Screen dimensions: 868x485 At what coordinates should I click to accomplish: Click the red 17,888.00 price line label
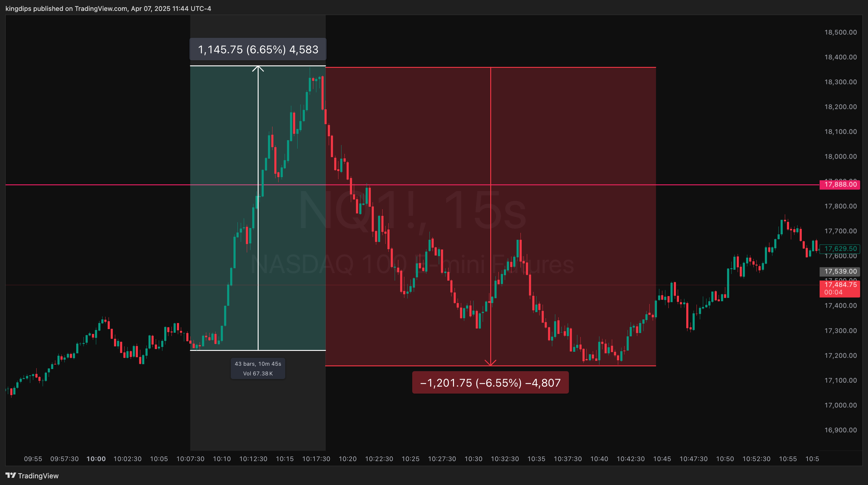tap(840, 184)
